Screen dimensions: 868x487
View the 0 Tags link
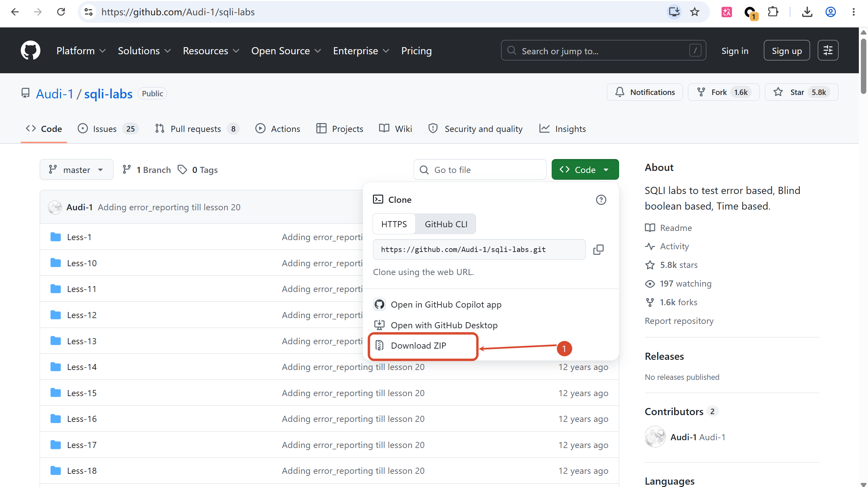[198, 170]
